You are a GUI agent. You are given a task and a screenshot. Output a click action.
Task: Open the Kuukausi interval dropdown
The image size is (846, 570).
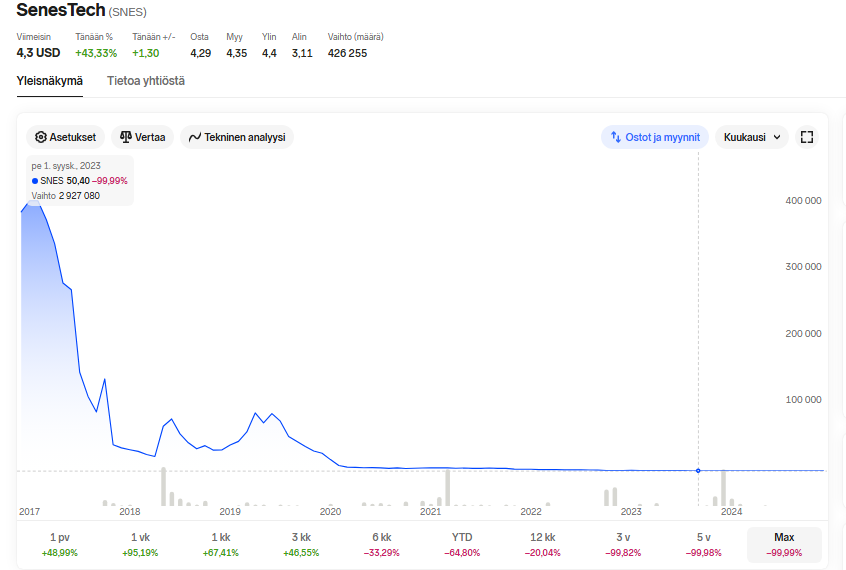point(752,137)
